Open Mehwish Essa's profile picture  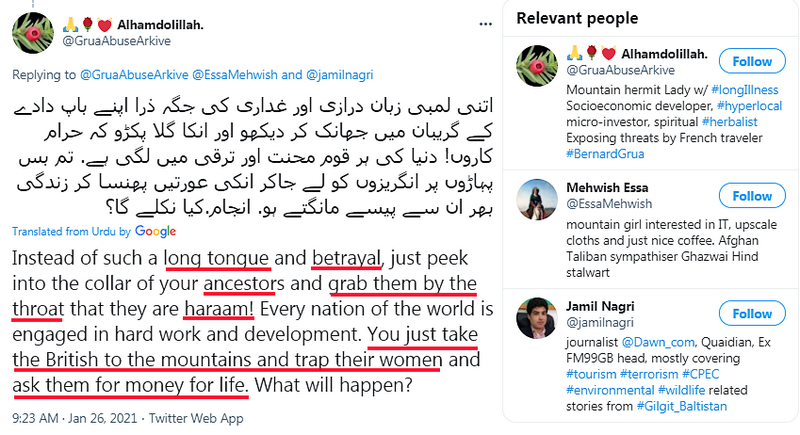point(533,198)
